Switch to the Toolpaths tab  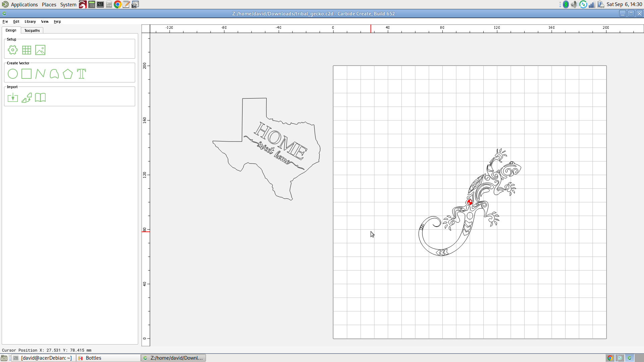click(x=32, y=31)
